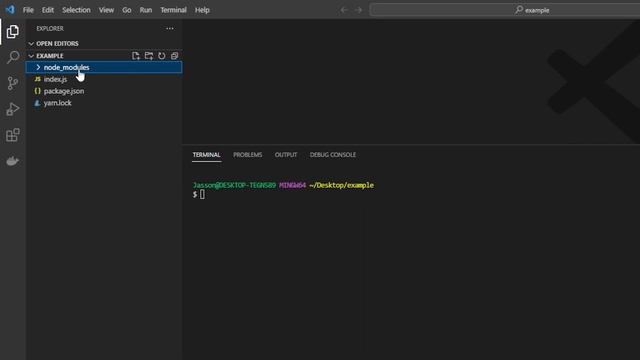Viewport: 640px width, 360px height.
Task: Open Explorer more actions ellipsis menu
Action: point(170,29)
